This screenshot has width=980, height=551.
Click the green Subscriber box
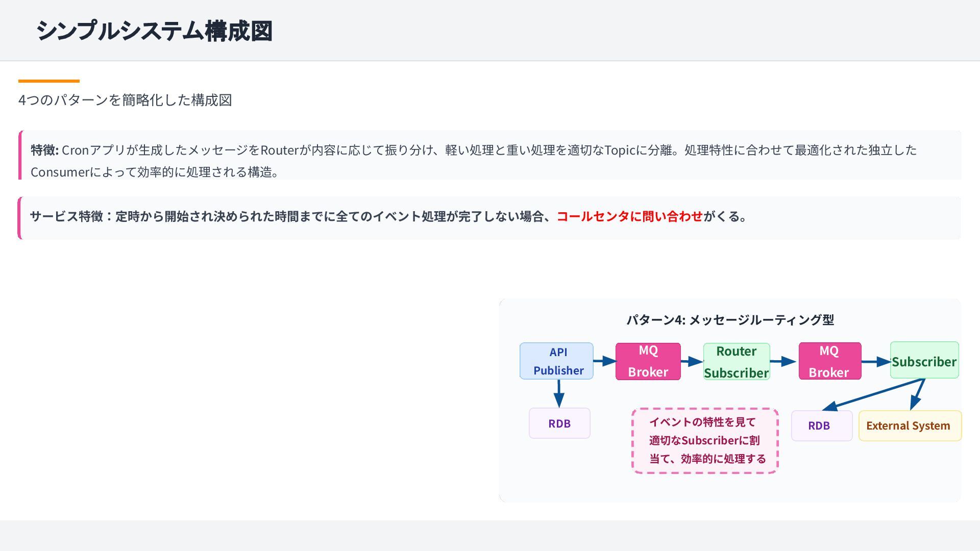[x=924, y=361]
